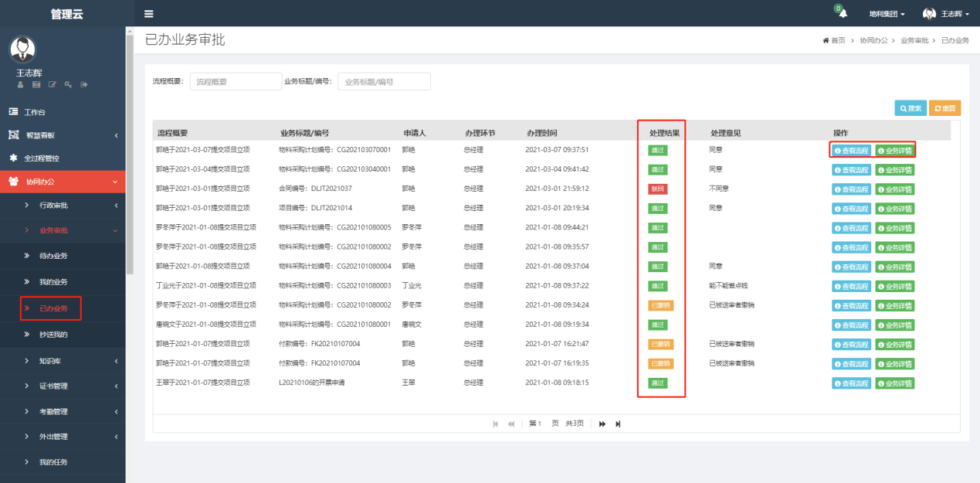Click the 工作台 sidebar icon
Image resolution: width=980 pixels, height=483 pixels.
tap(13, 112)
